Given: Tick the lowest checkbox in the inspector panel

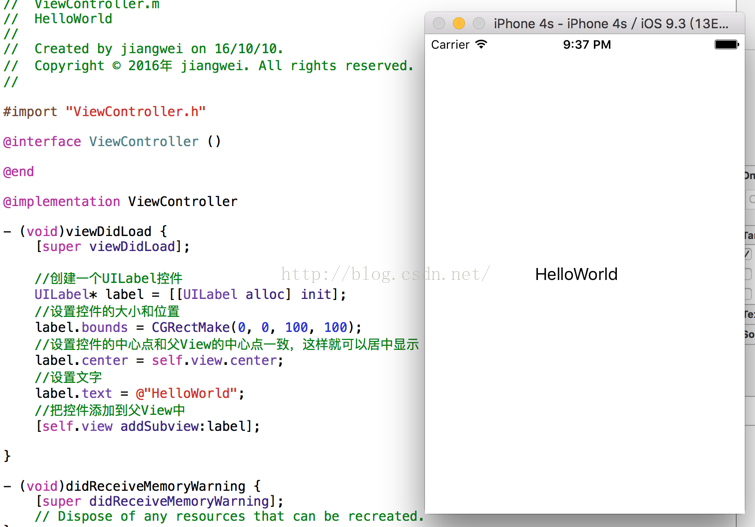Looking at the screenshot, I should [748, 294].
